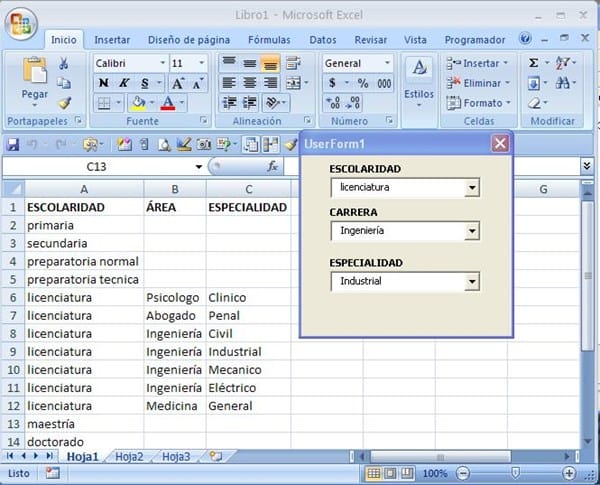Viewport: 600px width, 485px height.
Task: Toggle center horizontal alignment
Action: pos(250,83)
